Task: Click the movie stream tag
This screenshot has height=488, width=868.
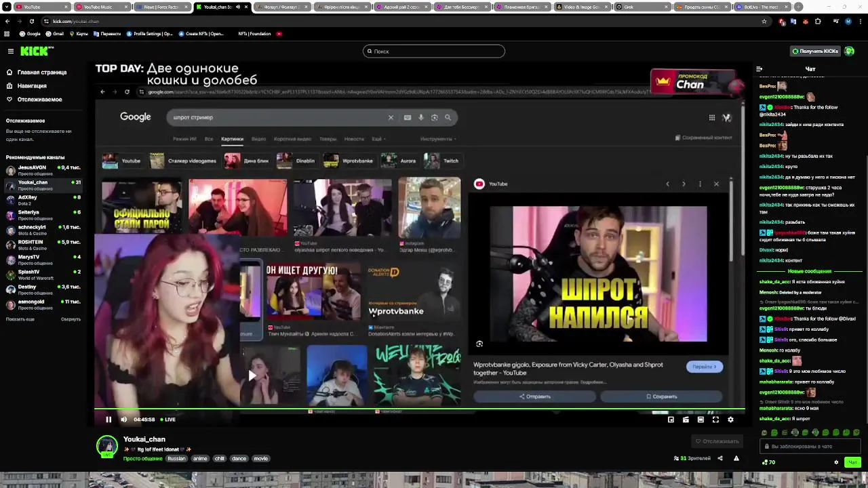Action: click(261, 459)
